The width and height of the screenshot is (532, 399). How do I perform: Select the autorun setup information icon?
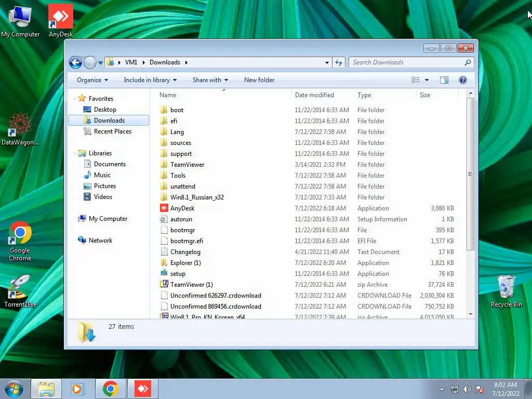pyautogui.click(x=164, y=219)
